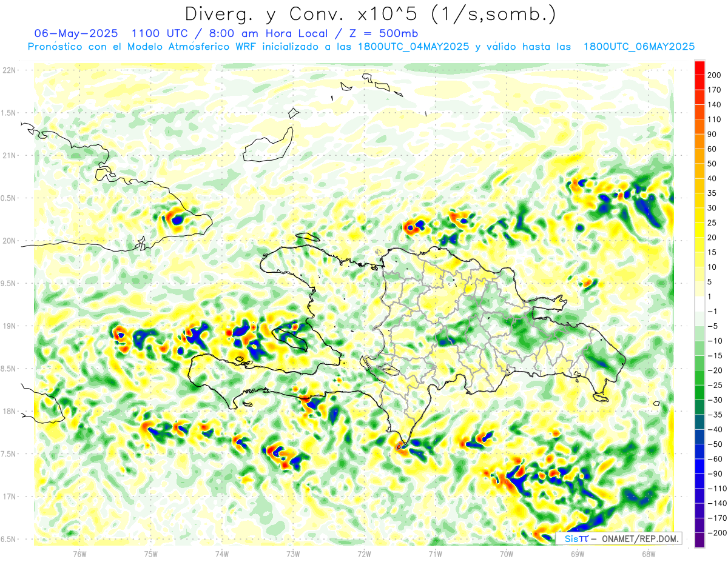This screenshot has height=562, width=728.
Task: Click the '-20' colorbar value
Action: (716, 370)
